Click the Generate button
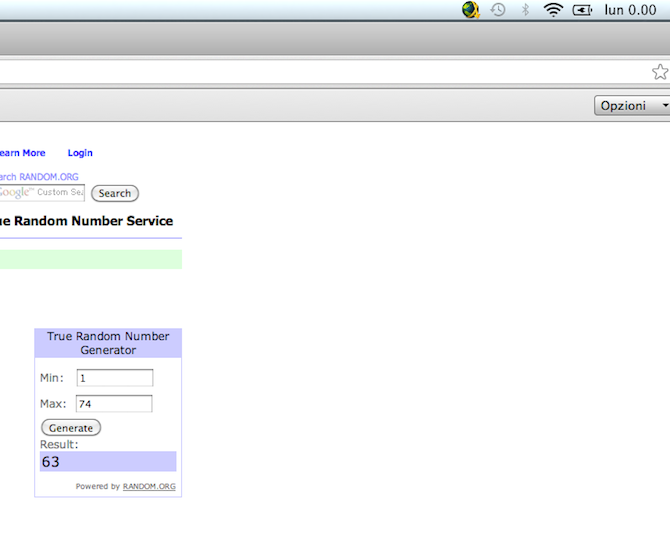The height and width of the screenshot is (552, 670). [x=71, y=428]
